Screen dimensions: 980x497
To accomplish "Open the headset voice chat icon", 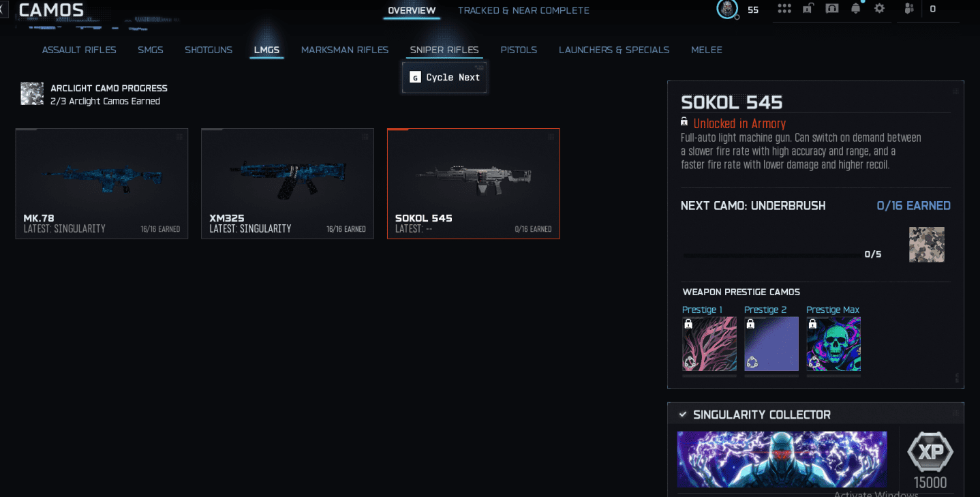I will pyautogui.click(x=831, y=9).
